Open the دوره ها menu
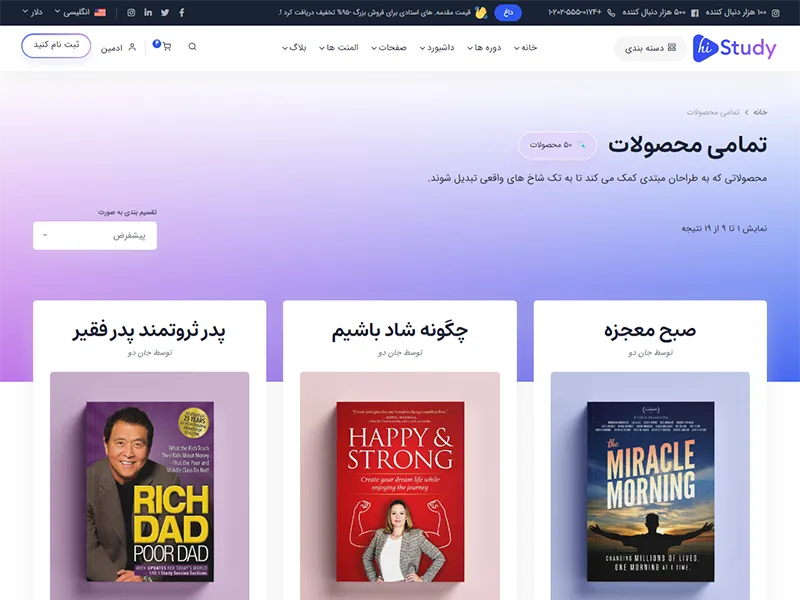Screen dimensions: 800x600 point(484,47)
